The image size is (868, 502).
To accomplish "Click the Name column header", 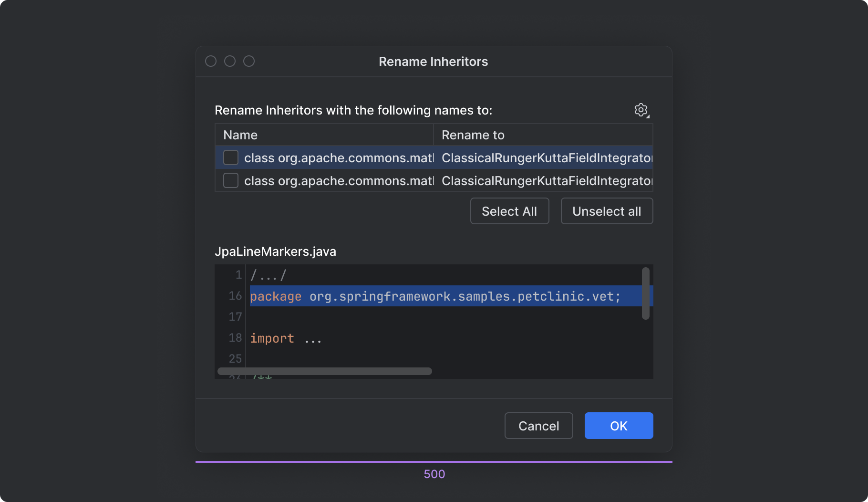I will 240,135.
